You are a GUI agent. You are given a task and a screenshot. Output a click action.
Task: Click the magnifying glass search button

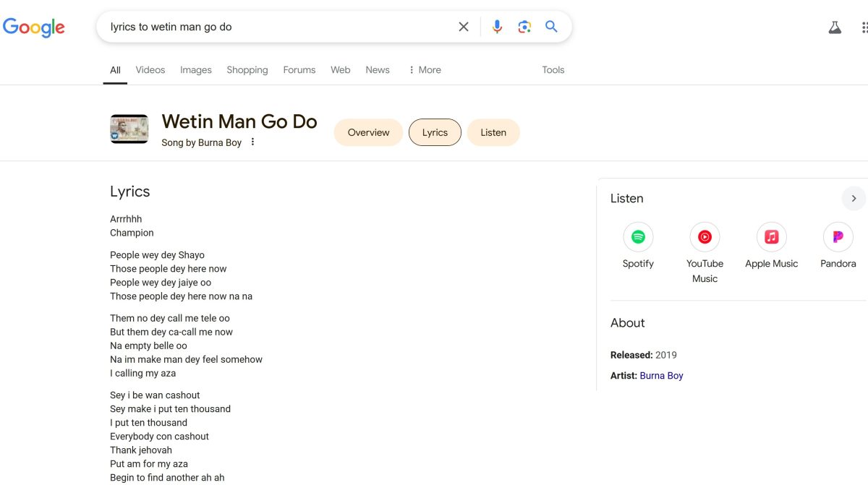[551, 27]
